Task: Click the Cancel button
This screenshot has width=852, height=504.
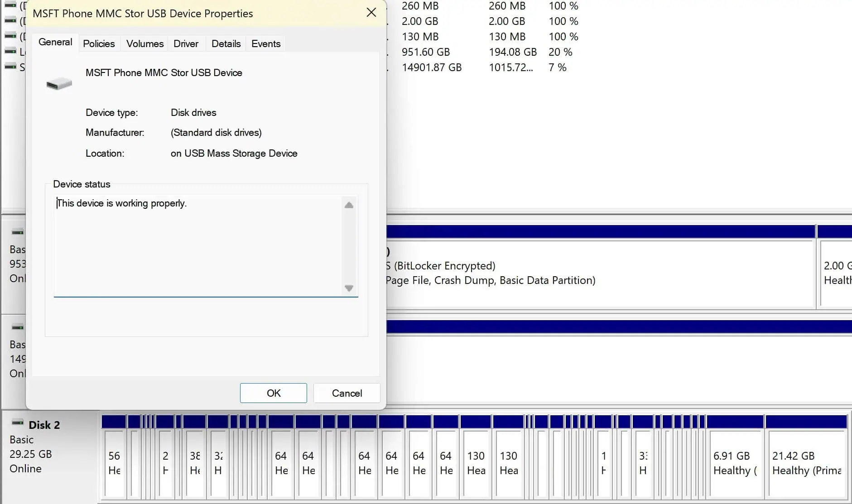Action: click(347, 393)
